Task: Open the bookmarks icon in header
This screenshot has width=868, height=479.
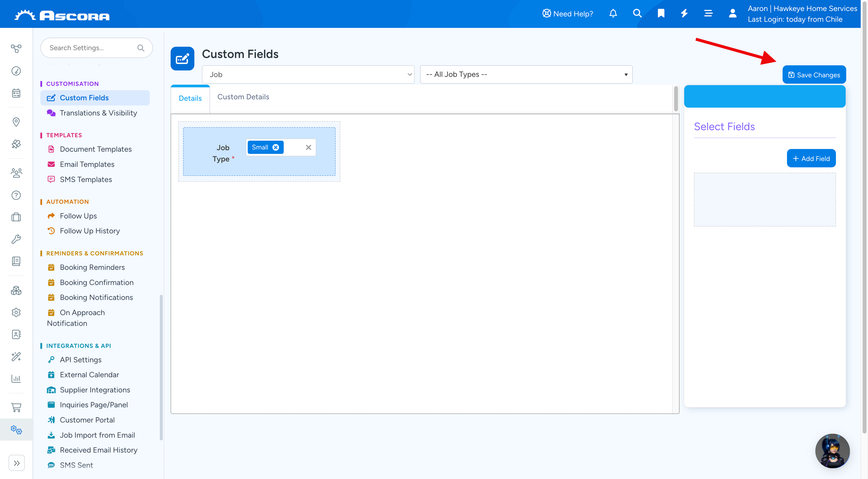Action: tap(661, 13)
